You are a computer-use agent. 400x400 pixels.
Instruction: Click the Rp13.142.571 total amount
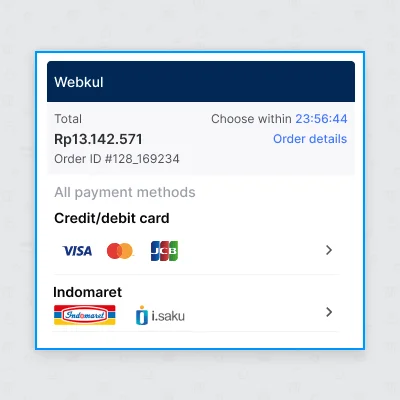click(x=98, y=139)
